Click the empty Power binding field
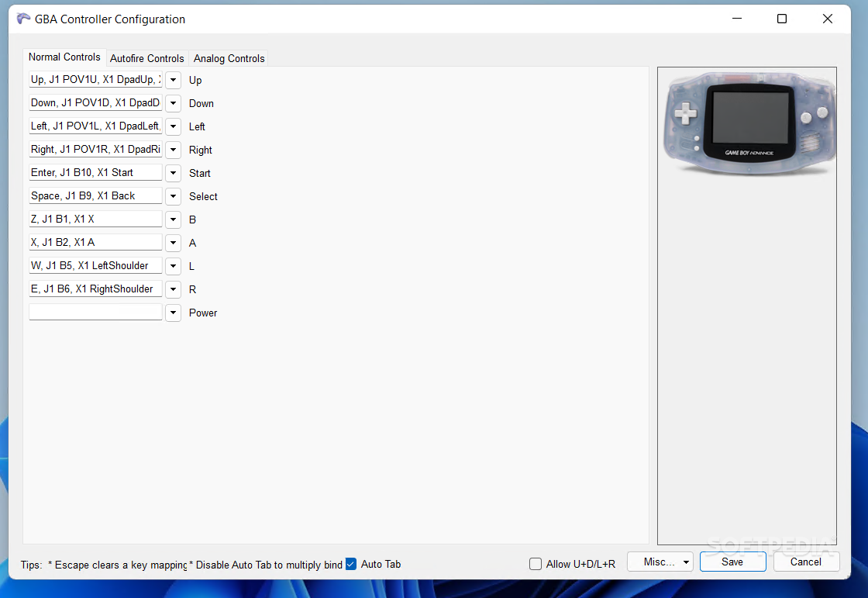The width and height of the screenshot is (868, 598). [96, 312]
